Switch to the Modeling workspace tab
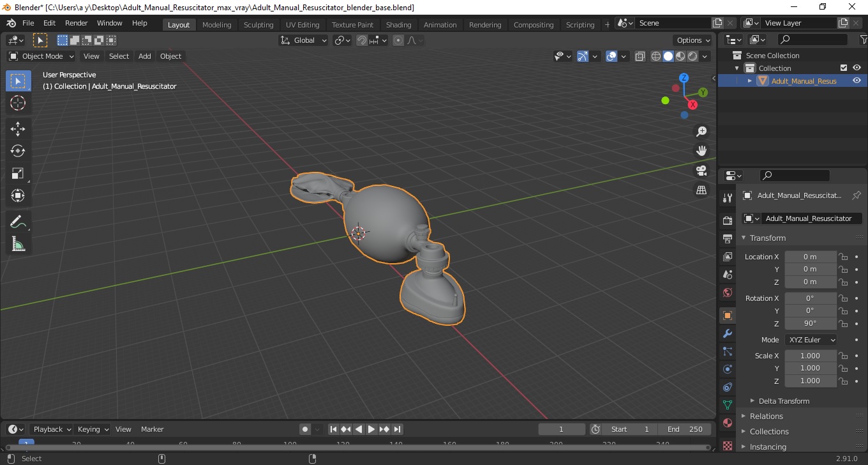The width and height of the screenshot is (868, 465). [x=217, y=25]
